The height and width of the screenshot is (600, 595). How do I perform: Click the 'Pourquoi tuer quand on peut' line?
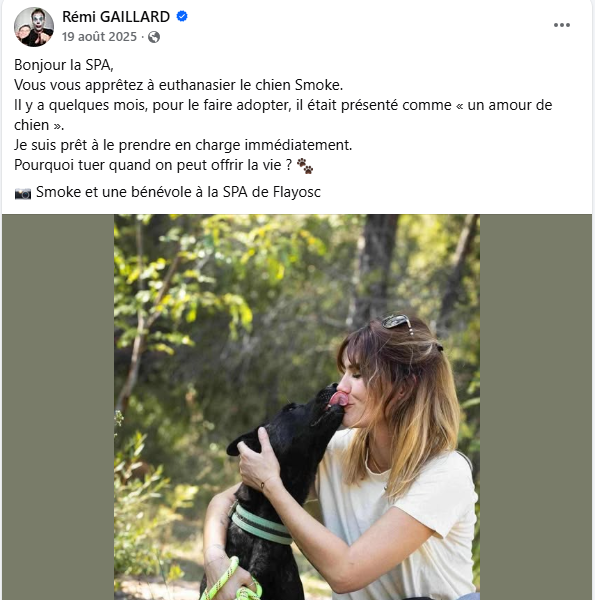coord(153,165)
